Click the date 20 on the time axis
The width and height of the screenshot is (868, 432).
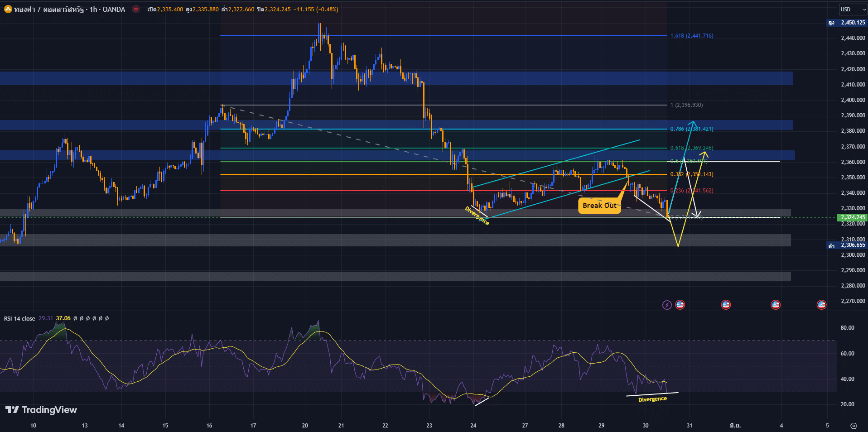(305, 426)
